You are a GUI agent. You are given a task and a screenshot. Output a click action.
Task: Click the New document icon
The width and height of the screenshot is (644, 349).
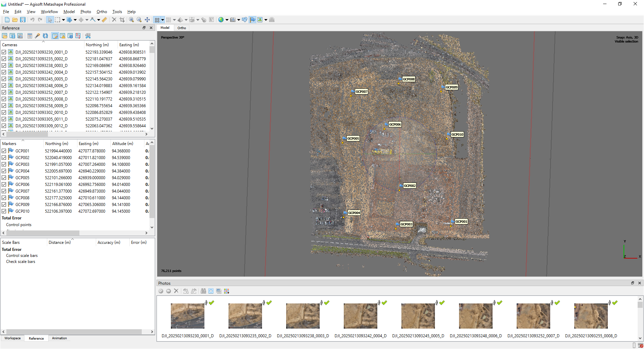coord(7,20)
